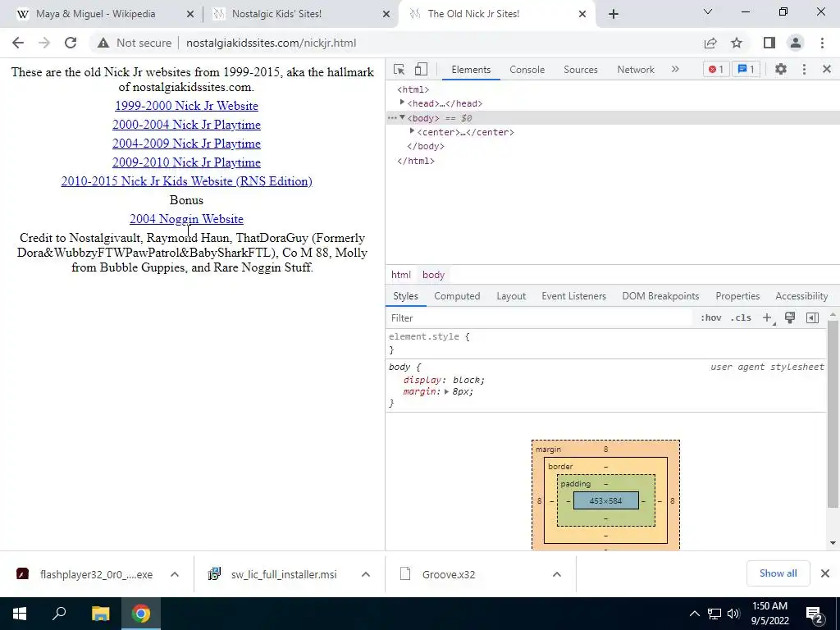Open the Windows Start menu
The image size is (840, 630).
(x=20, y=614)
